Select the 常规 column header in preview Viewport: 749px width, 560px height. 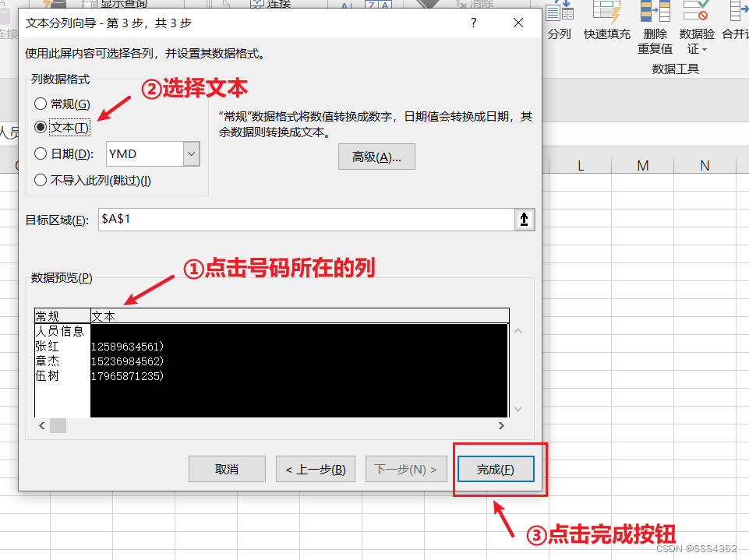(62, 316)
